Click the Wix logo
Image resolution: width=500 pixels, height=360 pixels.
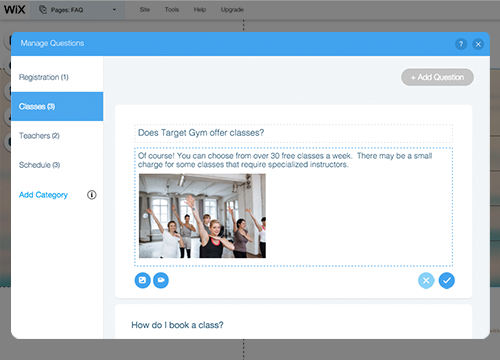pyautogui.click(x=14, y=10)
